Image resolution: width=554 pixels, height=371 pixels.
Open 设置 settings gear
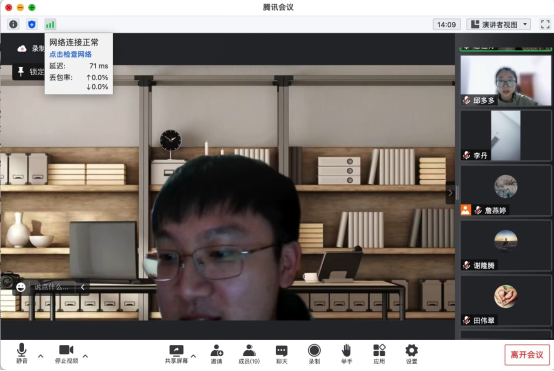pyautogui.click(x=412, y=354)
